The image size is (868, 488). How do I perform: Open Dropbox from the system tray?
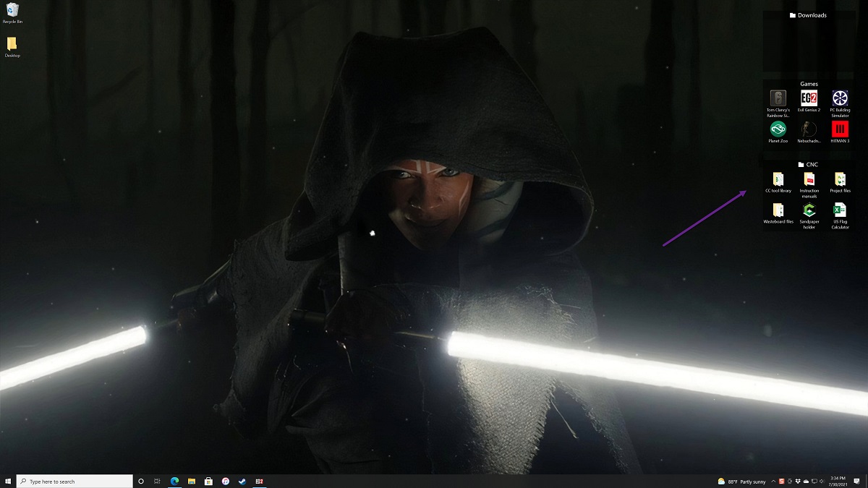(798, 481)
